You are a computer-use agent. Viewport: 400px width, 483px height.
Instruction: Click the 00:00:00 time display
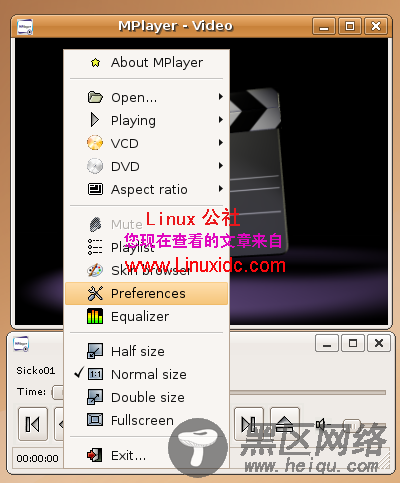pyautogui.click(x=37, y=458)
